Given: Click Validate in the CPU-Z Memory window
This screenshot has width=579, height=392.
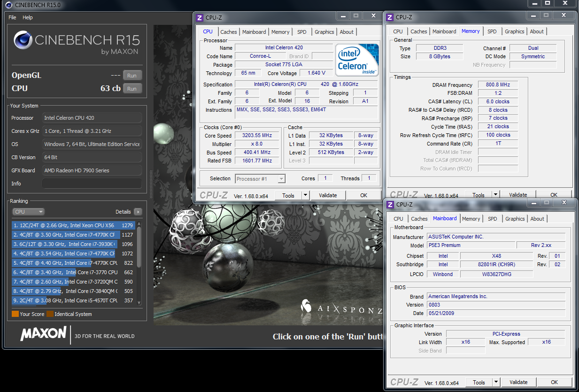Looking at the screenshot, I should (x=518, y=195).
